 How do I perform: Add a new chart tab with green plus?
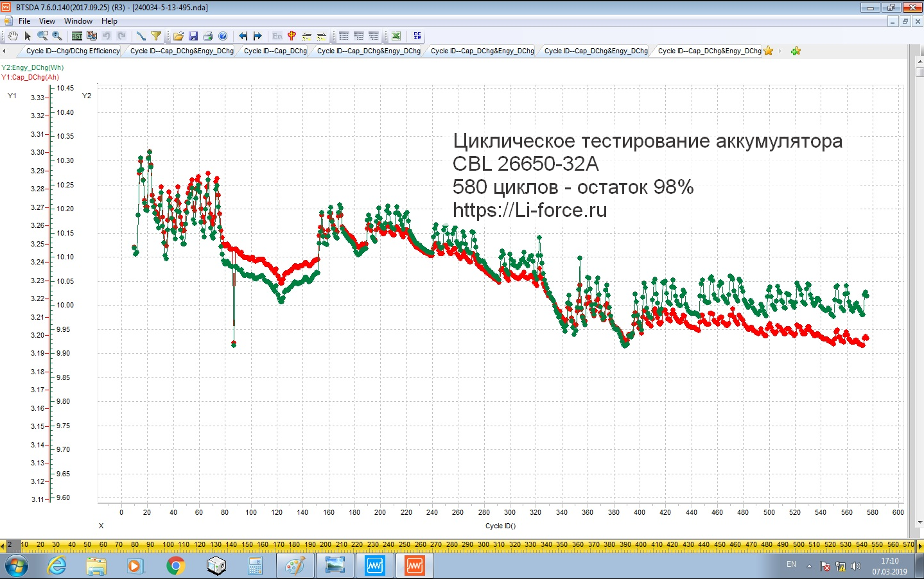796,51
